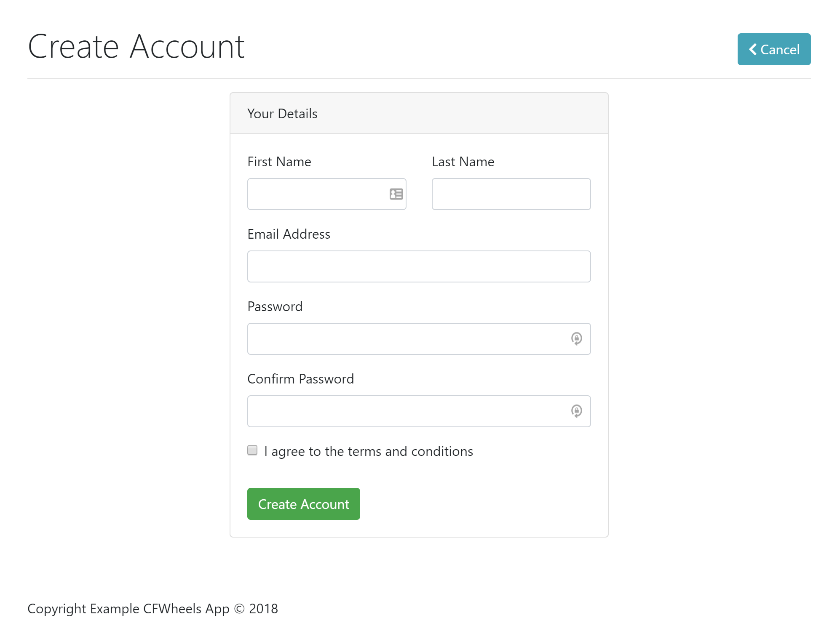Click the Last Name label
840x639 pixels.
point(463,162)
